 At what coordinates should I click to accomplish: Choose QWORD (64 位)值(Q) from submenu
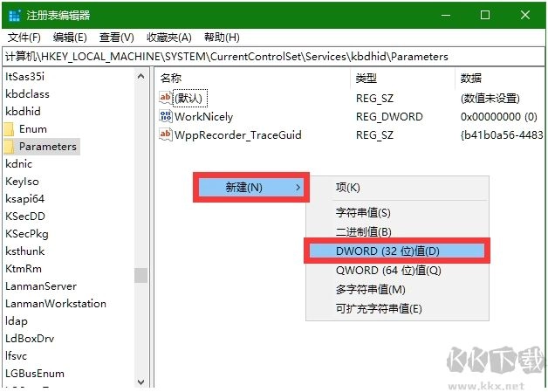click(388, 270)
